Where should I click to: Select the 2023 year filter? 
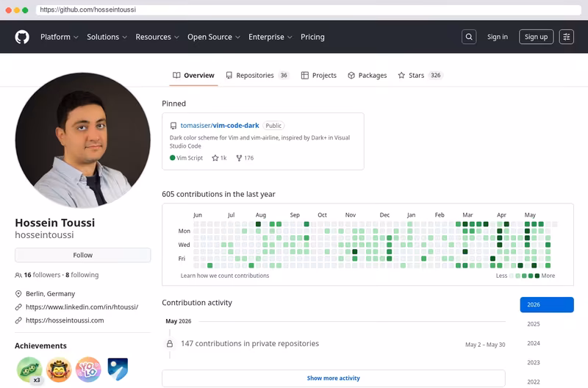pos(534,362)
